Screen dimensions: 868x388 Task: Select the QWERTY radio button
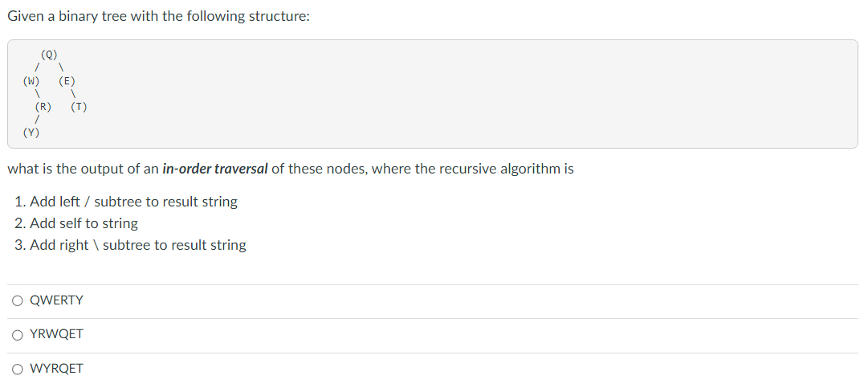click(x=18, y=300)
